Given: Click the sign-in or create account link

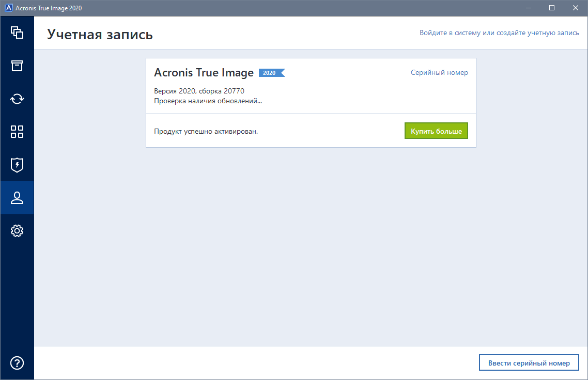Looking at the screenshot, I should [x=499, y=33].
